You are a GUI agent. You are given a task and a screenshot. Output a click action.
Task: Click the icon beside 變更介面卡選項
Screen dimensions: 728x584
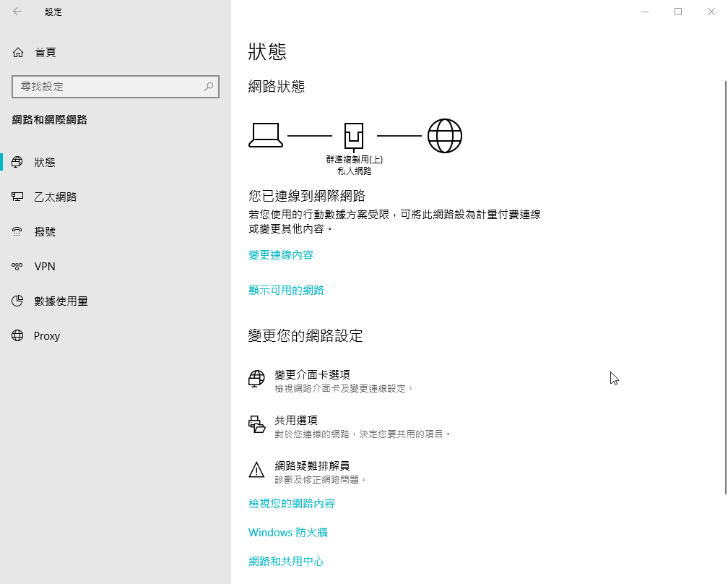point(256,379)
